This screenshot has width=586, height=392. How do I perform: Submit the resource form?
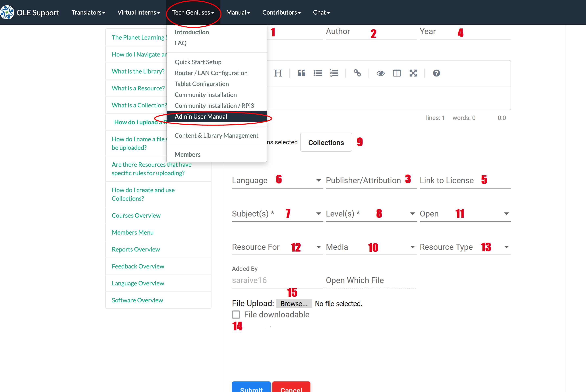(x=251, y=387)
